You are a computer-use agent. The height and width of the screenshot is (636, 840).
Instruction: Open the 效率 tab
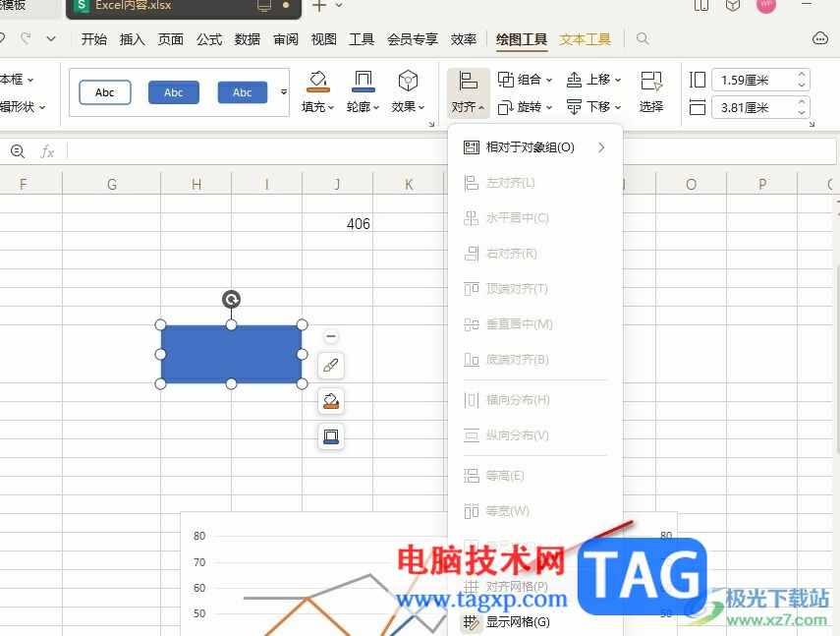point(464,39)
